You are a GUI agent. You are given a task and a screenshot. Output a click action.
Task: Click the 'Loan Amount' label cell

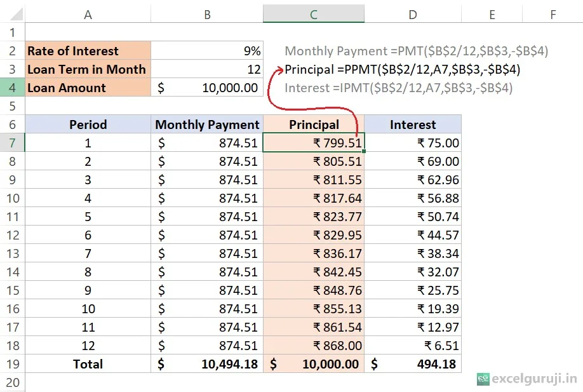click(88, 88)
